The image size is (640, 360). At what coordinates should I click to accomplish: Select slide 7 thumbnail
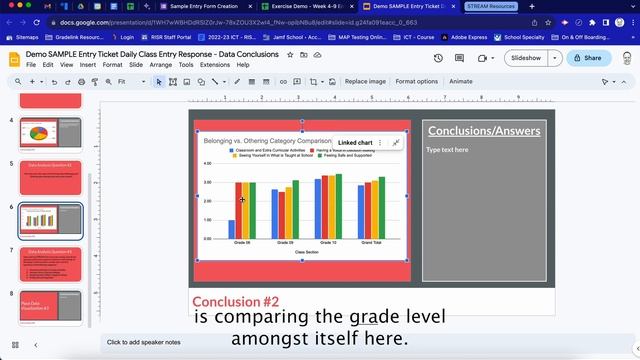(x=51, y=264)
